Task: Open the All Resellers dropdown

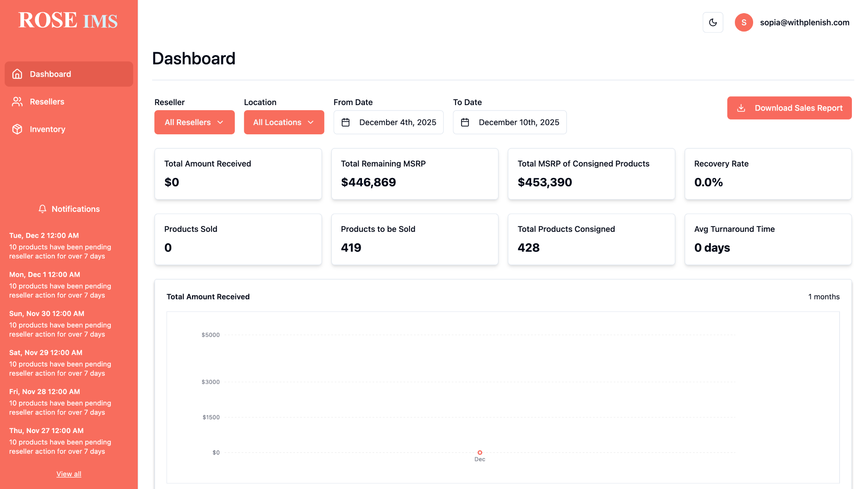Action: (x=194, y=122)
